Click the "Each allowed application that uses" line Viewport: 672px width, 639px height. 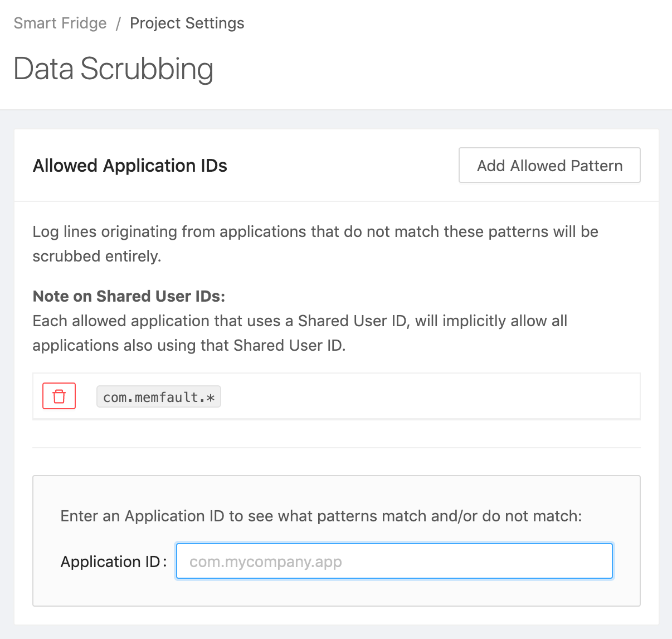pyautogui.click(x=300, y=321)
